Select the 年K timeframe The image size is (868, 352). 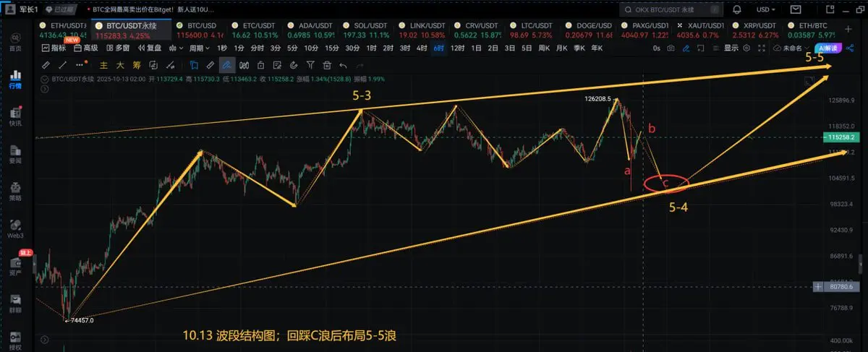597,48
